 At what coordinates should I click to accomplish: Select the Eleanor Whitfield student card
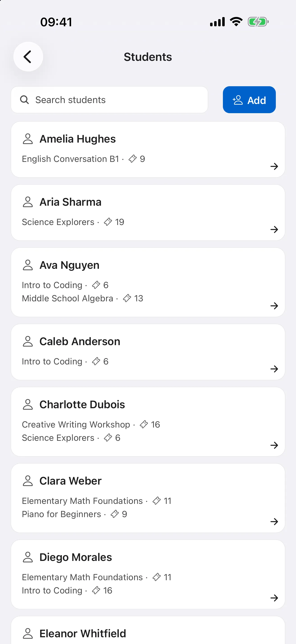click(148, 630)
